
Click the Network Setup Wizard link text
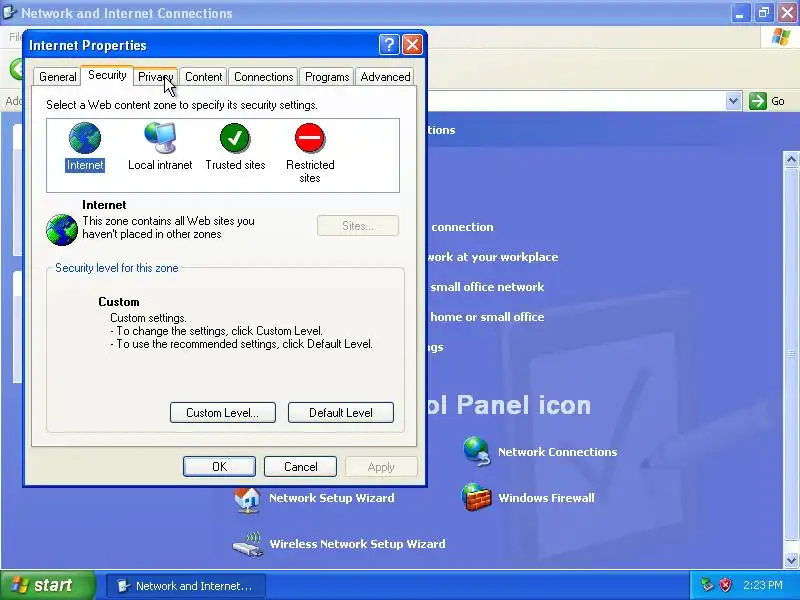[x=332, y=498]
